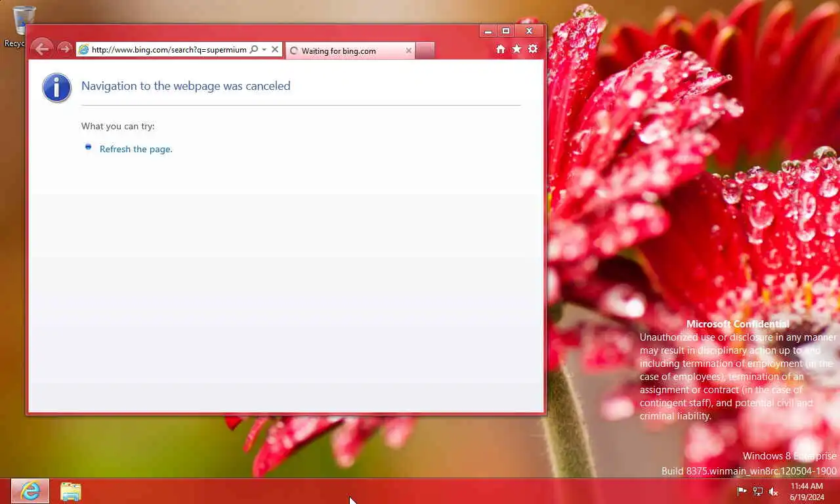
Task: Click the 'Refresh the page.' link
Action: (x=136, y=149)
